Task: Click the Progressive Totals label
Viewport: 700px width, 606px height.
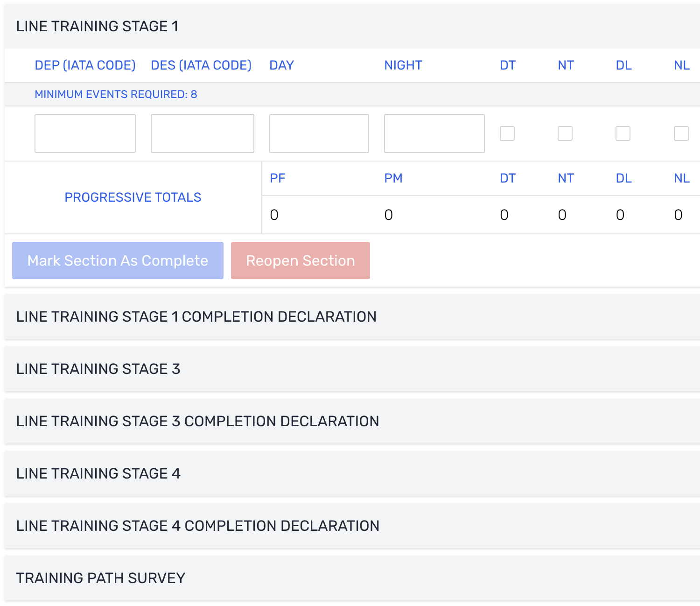Action: pos(133,197)
